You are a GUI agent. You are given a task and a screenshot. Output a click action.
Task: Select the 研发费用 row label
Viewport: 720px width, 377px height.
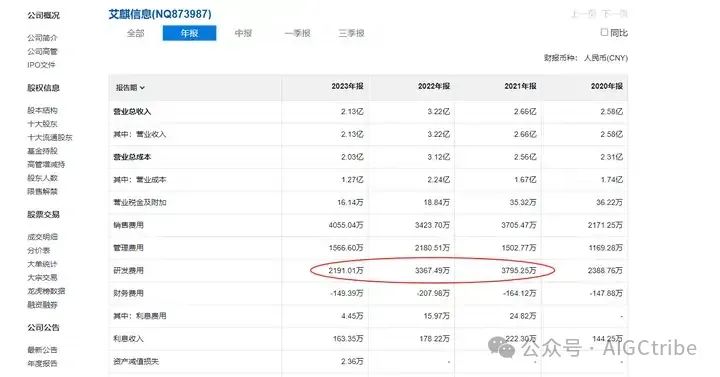click(x=129, y=270)
